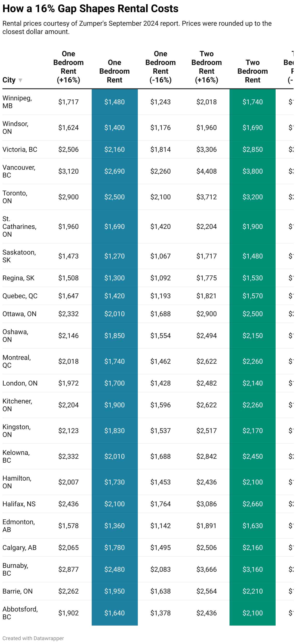Click the Winnipeg, MB city row label

pyautogui.click(x=17, y=102)
